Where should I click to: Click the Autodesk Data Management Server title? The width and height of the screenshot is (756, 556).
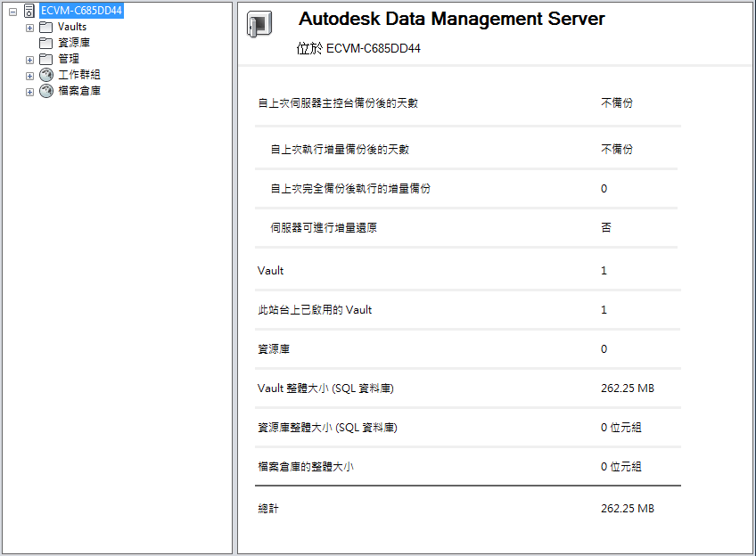451,20
